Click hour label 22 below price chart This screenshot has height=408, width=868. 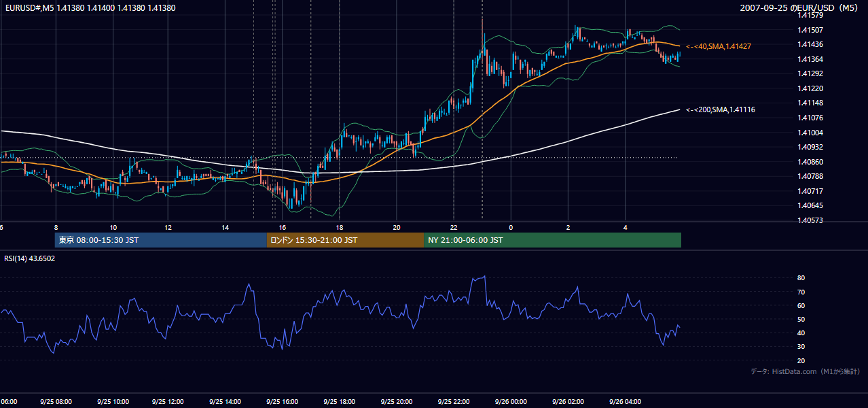pos(454,227)
